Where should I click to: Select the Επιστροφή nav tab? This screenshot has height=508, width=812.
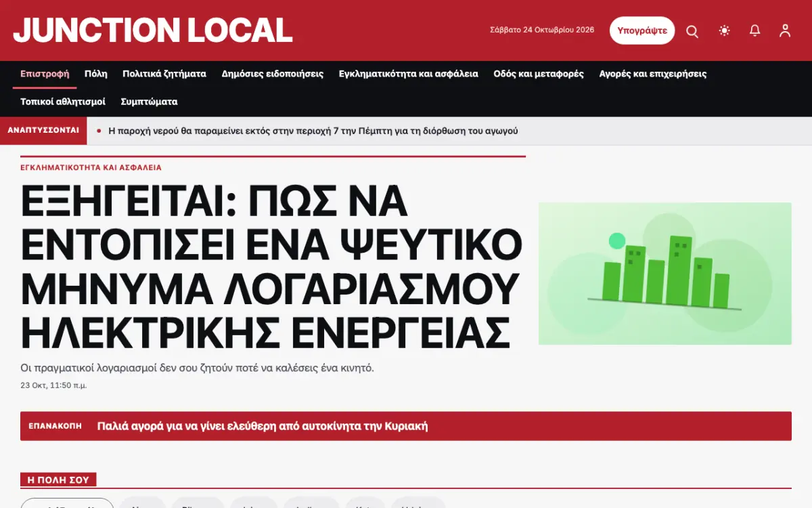pos(45,74)
